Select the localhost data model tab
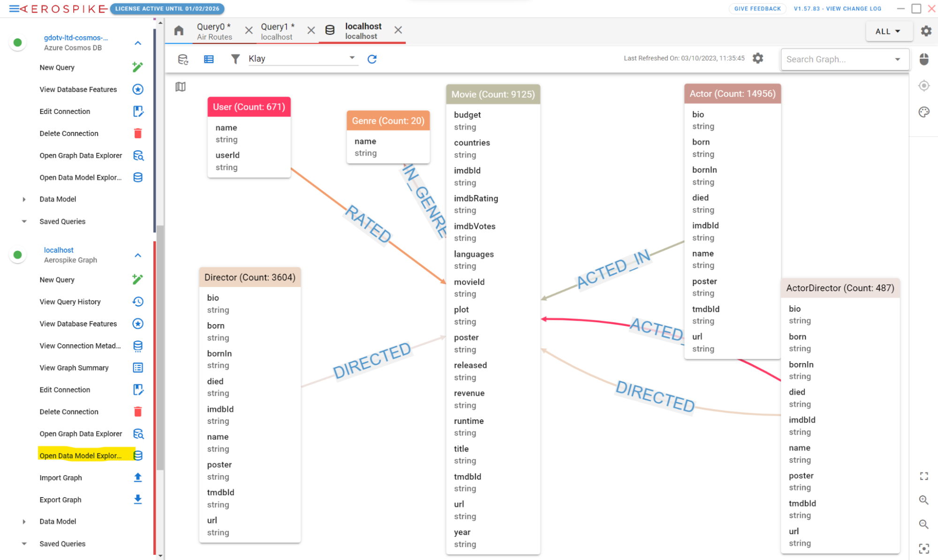Screen dimensions: 938x560 click(363, 31)
